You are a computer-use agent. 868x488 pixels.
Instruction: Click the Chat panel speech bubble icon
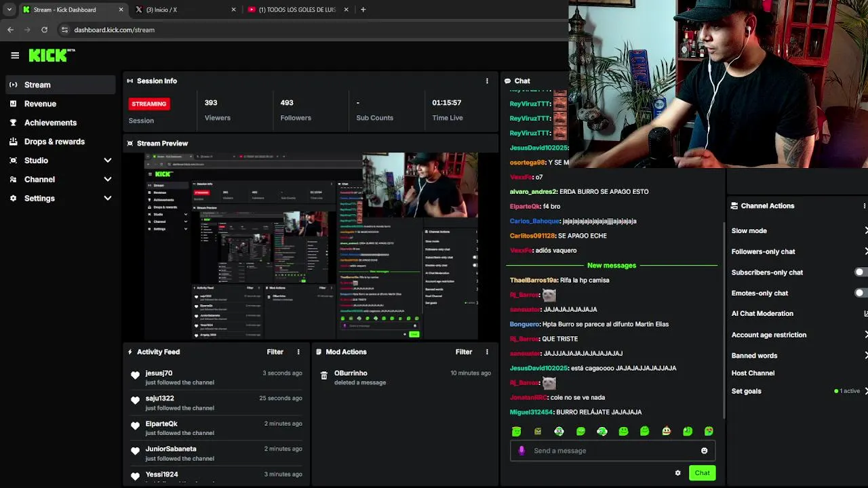point(507,81)
